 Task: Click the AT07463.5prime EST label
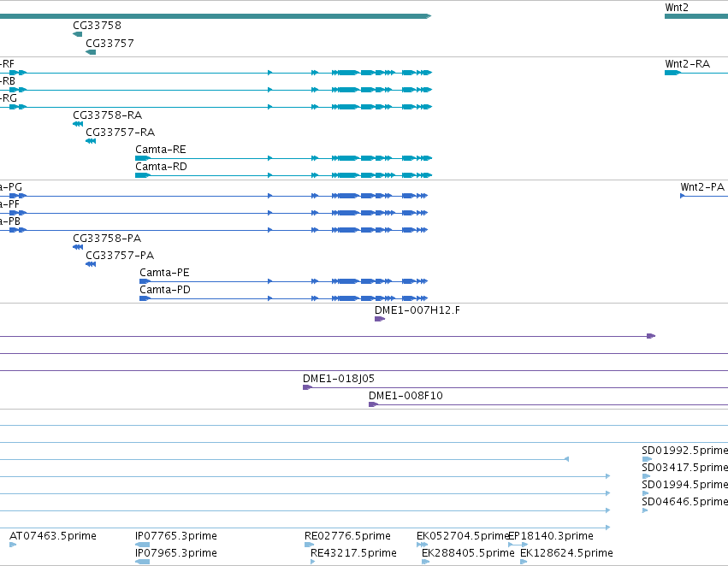[53, 536]
